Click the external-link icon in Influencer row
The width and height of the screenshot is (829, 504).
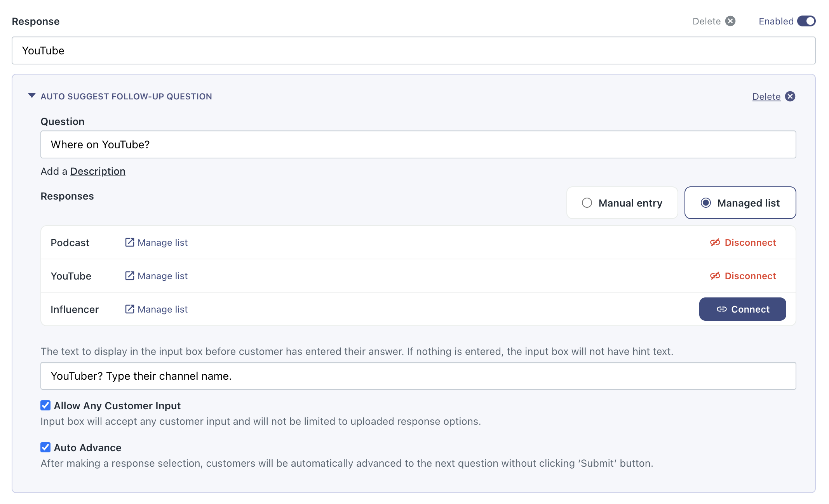[x=130, y=309]
